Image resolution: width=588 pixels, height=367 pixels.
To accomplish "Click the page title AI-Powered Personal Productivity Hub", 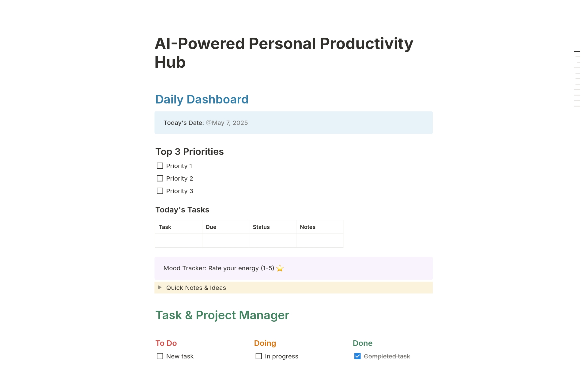I will point(284,52).
